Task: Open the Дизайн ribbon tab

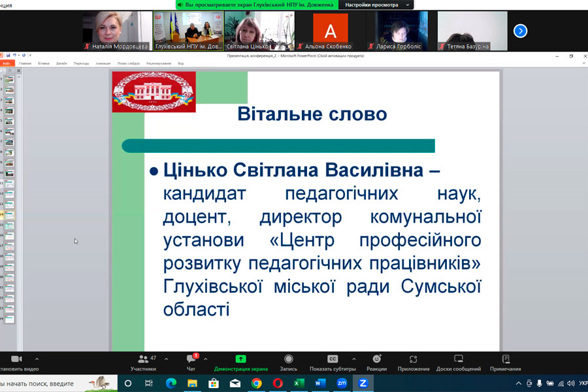Action: click(61, 63)
